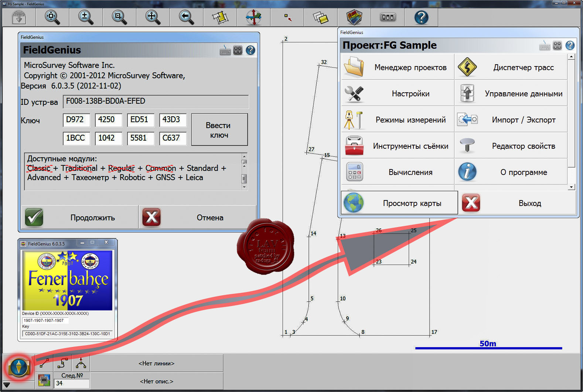Click key field C637
The height and width of the screenshot is (392, 583).
173,138
